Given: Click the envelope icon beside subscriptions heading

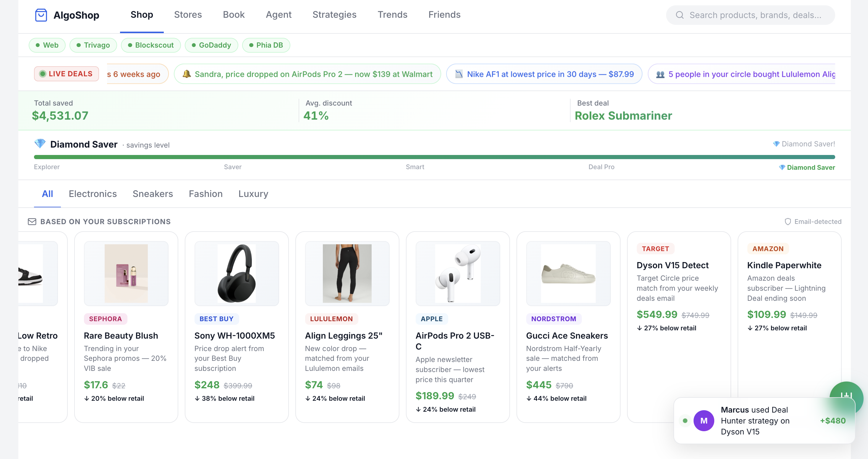Looking at the screenshot, I should click(32, 222).
